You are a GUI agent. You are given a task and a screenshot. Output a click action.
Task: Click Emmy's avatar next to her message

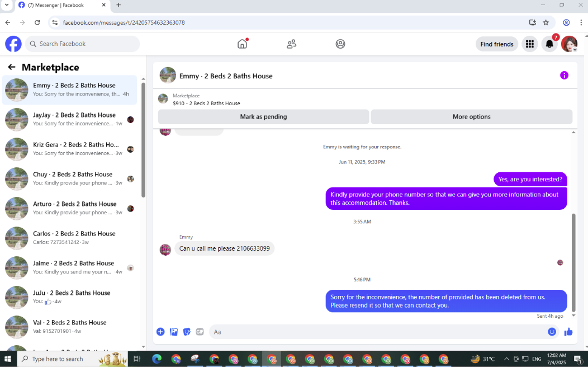click(x=165, y=249)
